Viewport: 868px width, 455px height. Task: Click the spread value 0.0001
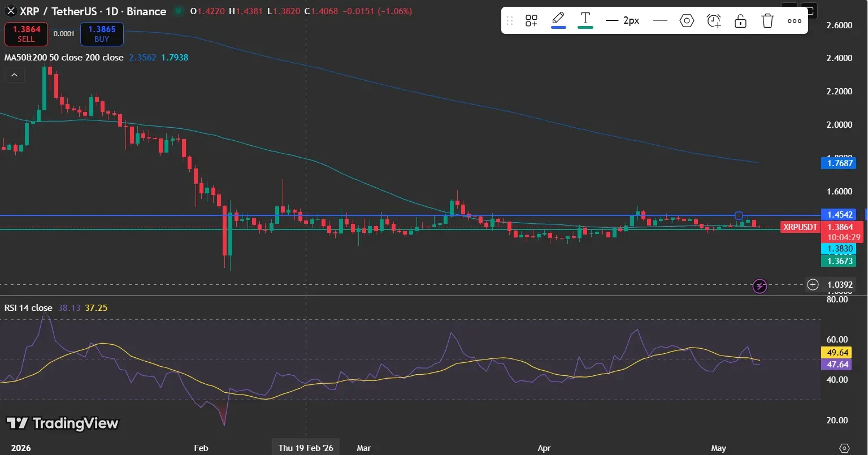pos(64,34)
